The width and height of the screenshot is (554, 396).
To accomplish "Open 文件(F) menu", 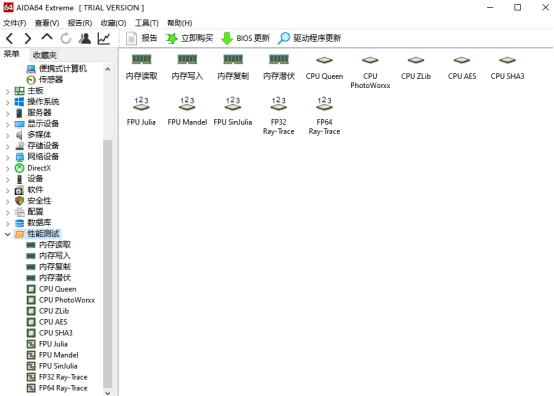I will click(x=14, y=23).
